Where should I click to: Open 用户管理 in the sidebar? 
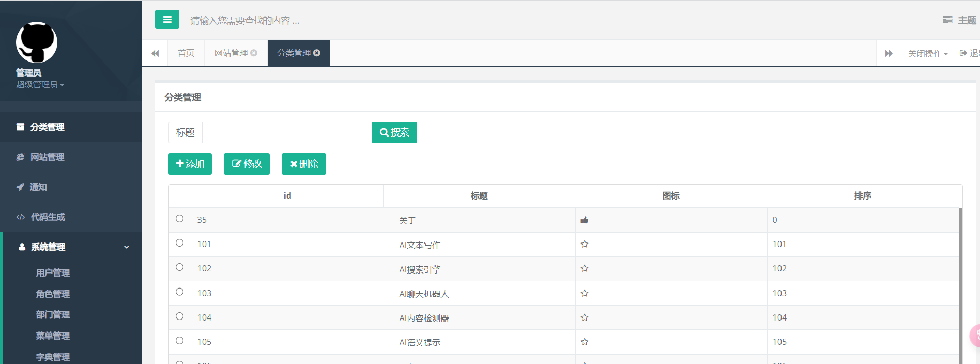53,273
